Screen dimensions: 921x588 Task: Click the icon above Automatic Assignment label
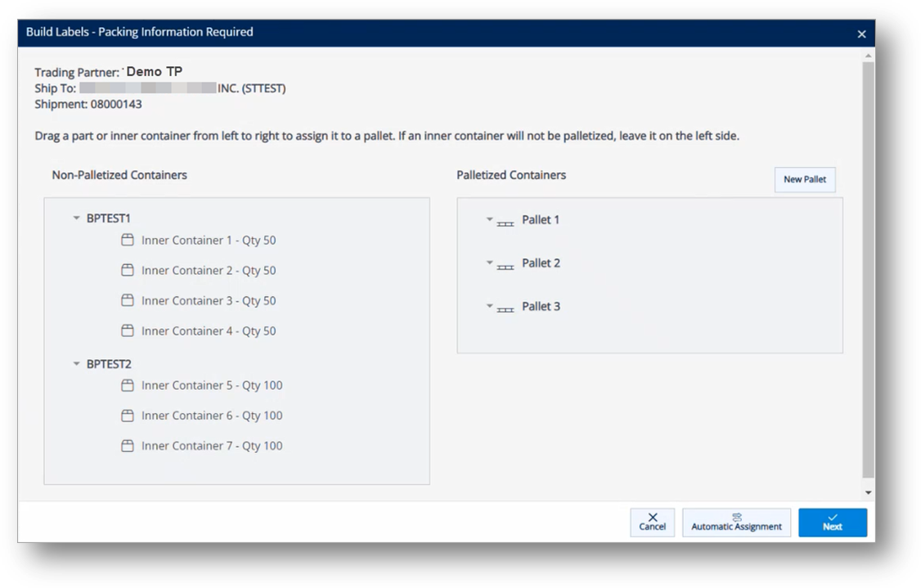[736, 517]
